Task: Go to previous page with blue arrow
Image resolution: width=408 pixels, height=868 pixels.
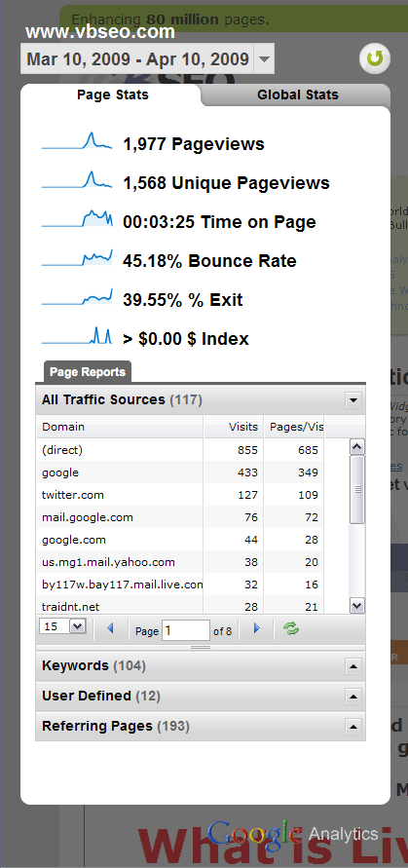Action: (110, 627)
